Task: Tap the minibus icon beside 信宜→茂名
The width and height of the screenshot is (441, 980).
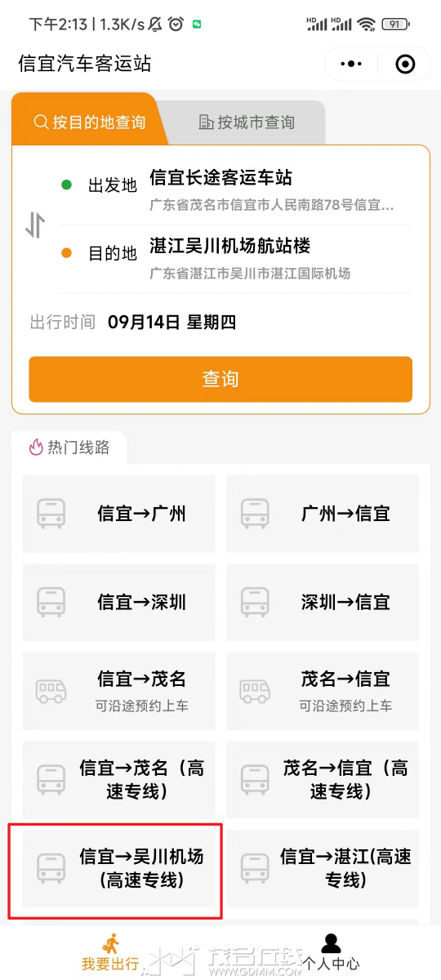Action: click(51, 691)
